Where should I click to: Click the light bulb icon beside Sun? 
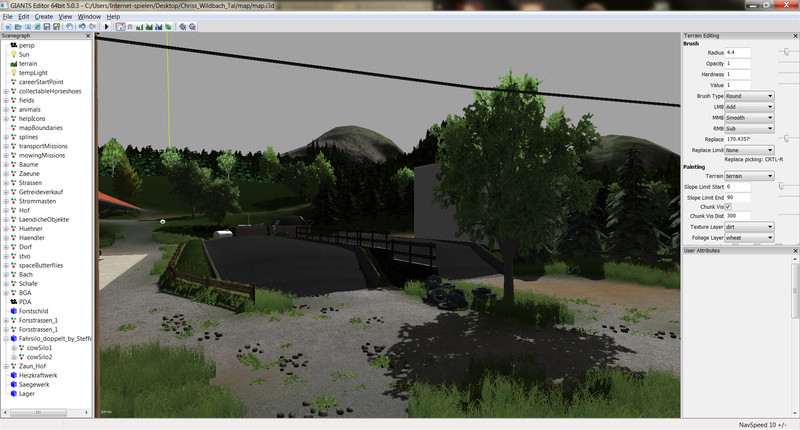(14, 54)
